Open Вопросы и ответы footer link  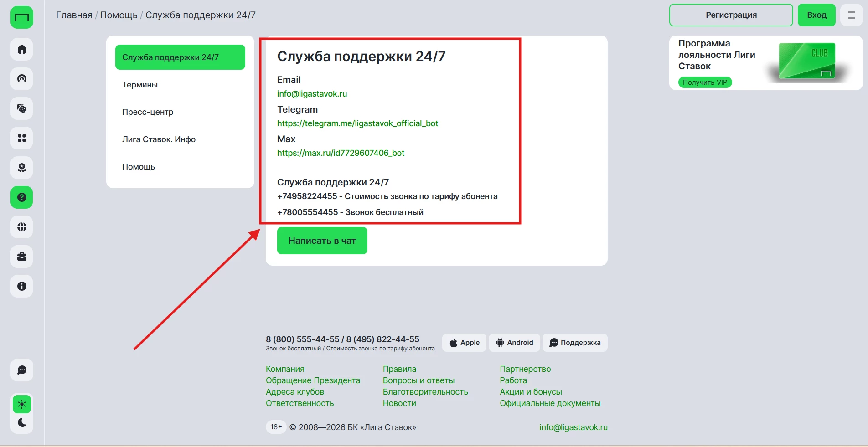(x=418, y=380)
